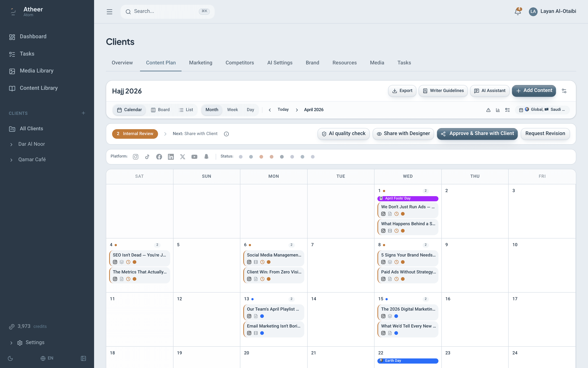The width and height of the screenshot is (588, 368).
Task: Go to previous month arrow
Action: click(x=270, y=110)
